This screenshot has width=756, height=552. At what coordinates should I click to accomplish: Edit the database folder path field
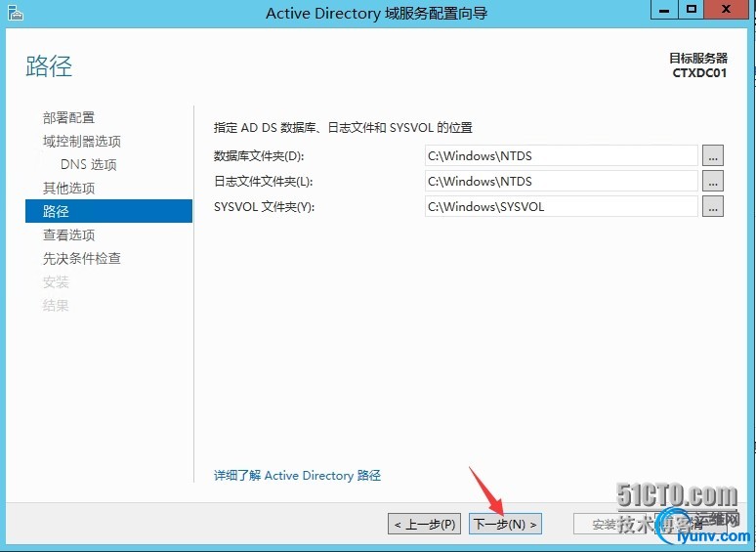tap(562, 155)
